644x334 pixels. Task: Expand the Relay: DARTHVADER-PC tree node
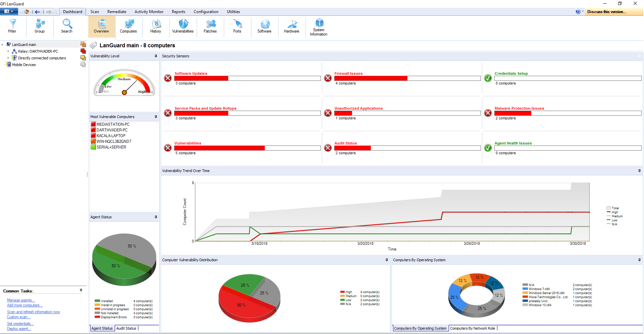[x=8, y=51]
